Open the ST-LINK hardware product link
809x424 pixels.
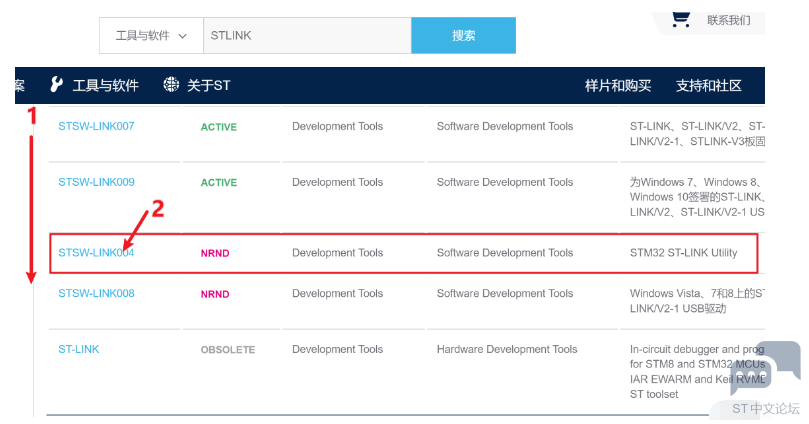click(78, 349)
